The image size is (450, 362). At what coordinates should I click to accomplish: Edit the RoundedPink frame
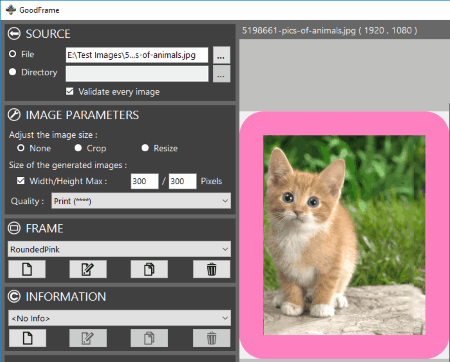point(88,269)
